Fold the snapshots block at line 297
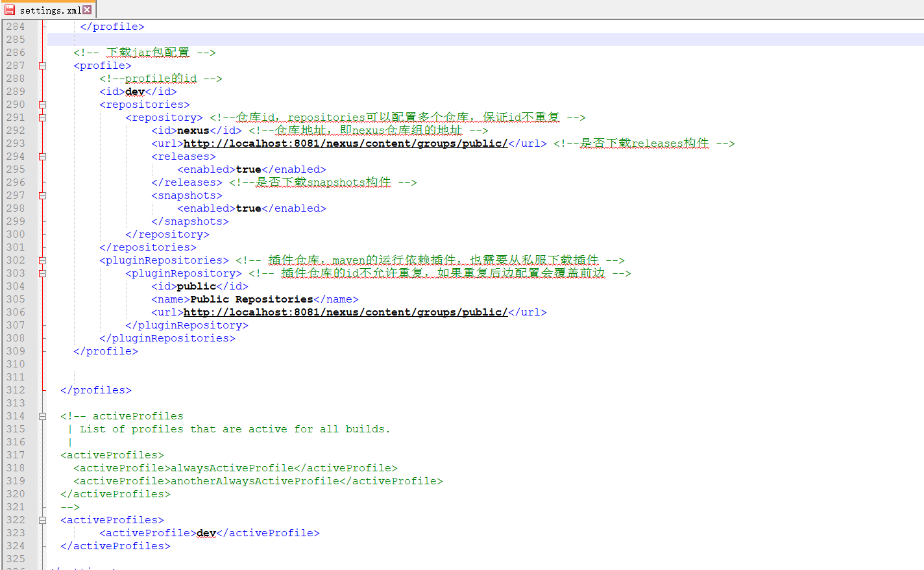 [x=42, y=195]
